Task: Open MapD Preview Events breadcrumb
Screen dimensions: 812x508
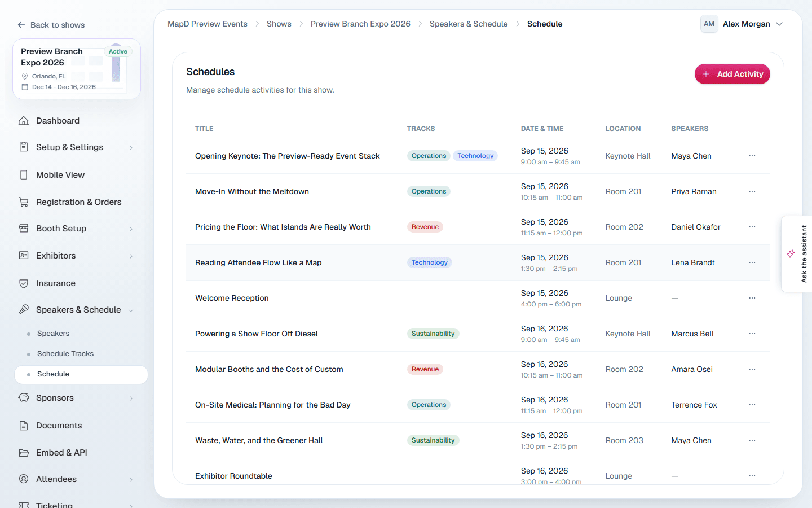Action: click(x=208, y=24)
